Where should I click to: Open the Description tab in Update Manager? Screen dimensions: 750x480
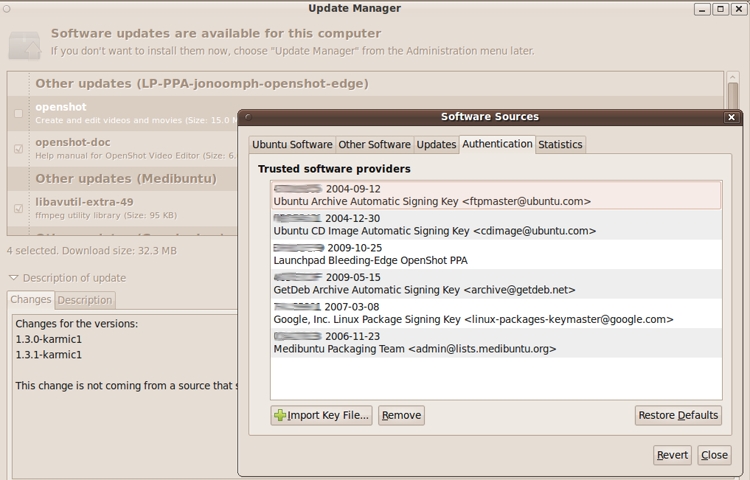tap(85, 300)
